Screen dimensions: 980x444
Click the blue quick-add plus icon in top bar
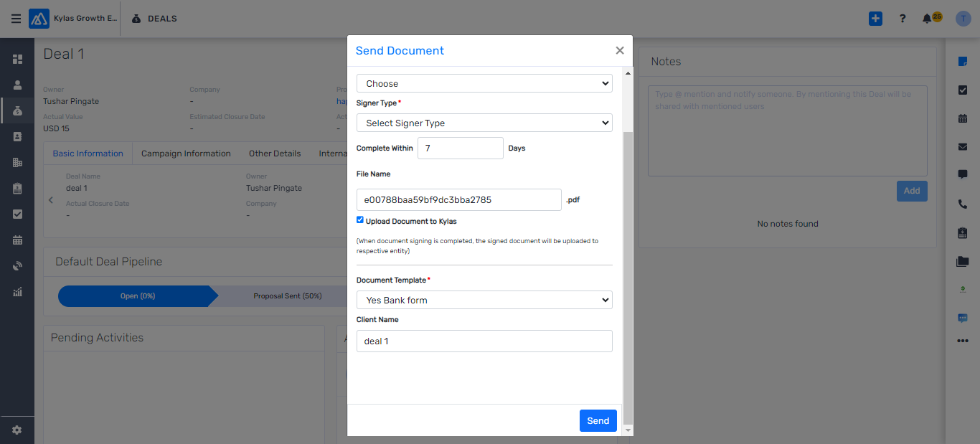875,19
